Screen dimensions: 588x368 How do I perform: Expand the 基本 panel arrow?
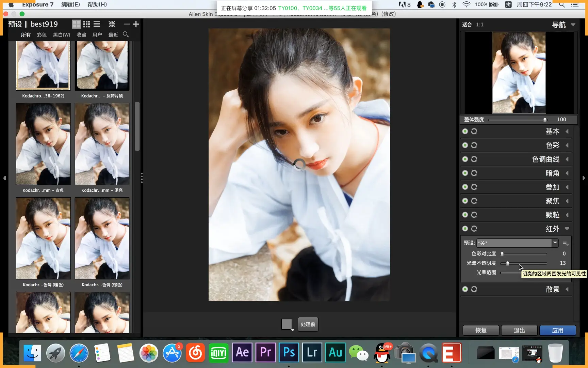coord(567,132)
